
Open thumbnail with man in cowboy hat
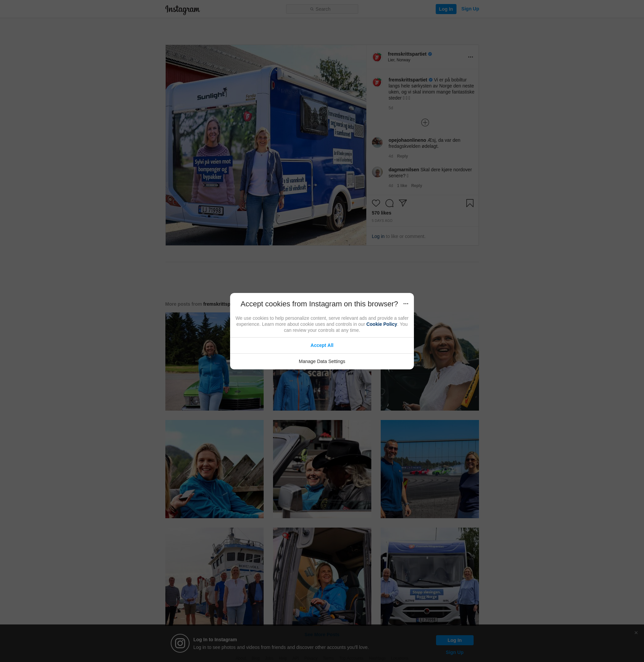coord(322,469)
